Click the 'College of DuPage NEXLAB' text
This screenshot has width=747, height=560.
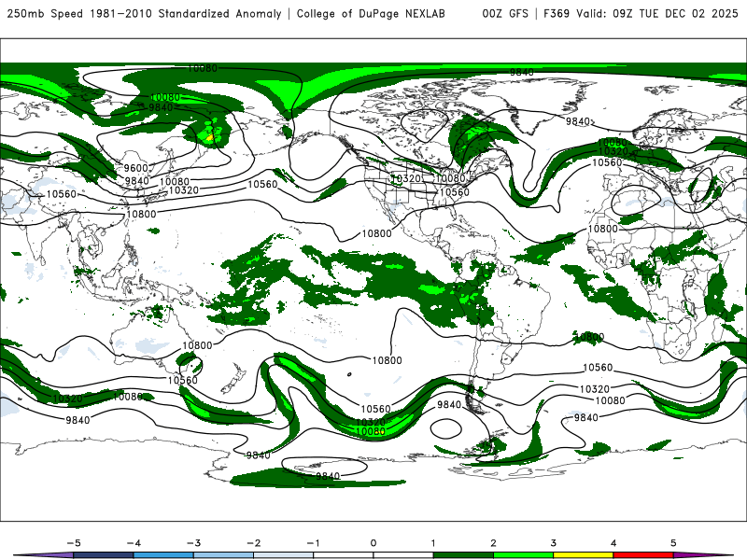[x=371, y=14]
